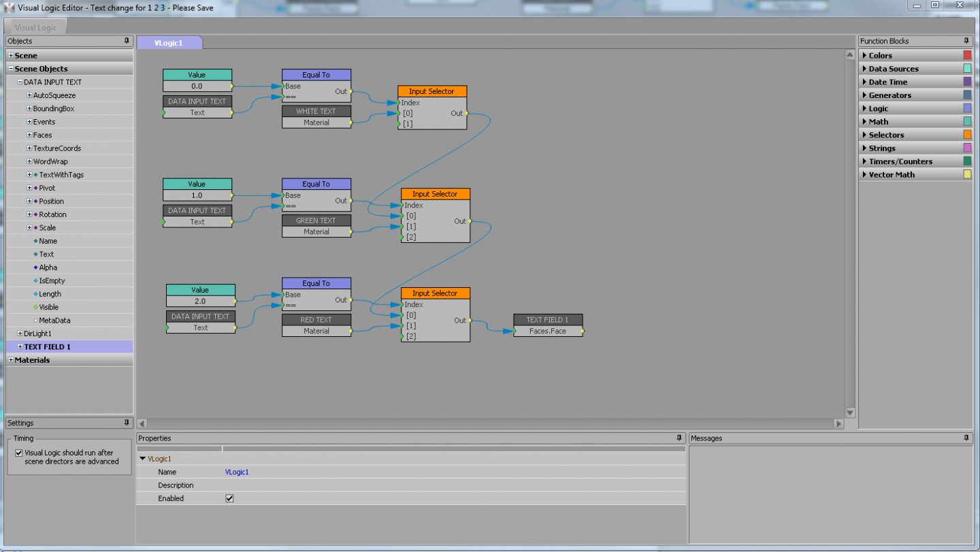Image resolution: width=980 pixels, height=552 pixels.
Task: Pin the Function Blocks panel
Action: 966,41
